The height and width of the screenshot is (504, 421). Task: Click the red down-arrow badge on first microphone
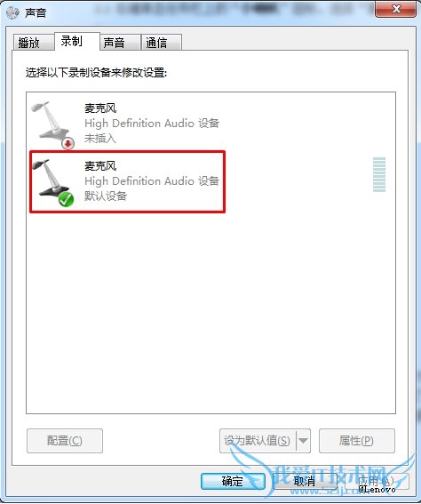click(68, 144)
